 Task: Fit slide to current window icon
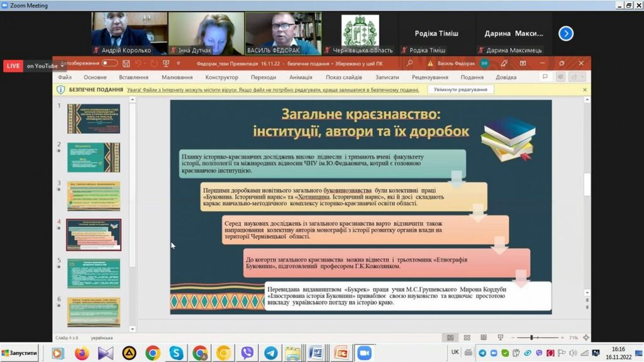(586, 337)
